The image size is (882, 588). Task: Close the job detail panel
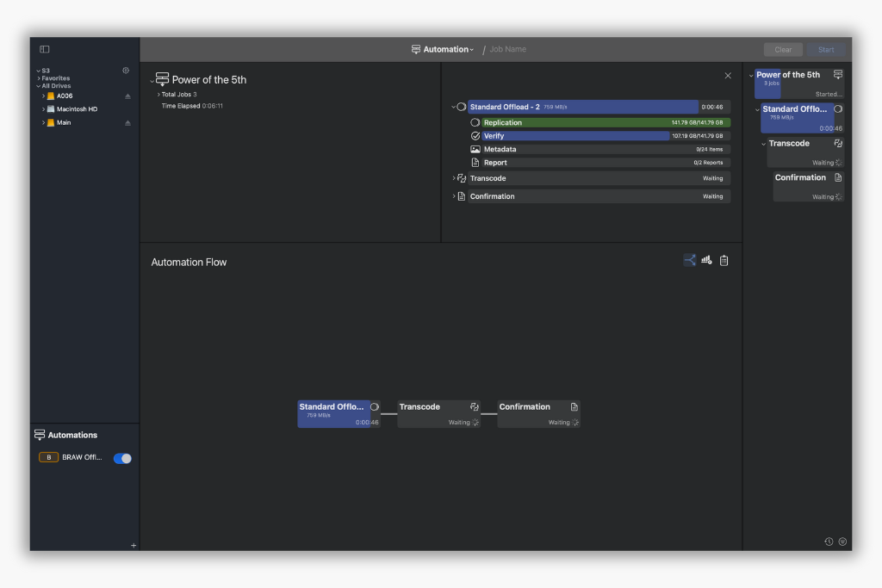tap(728, 75)
